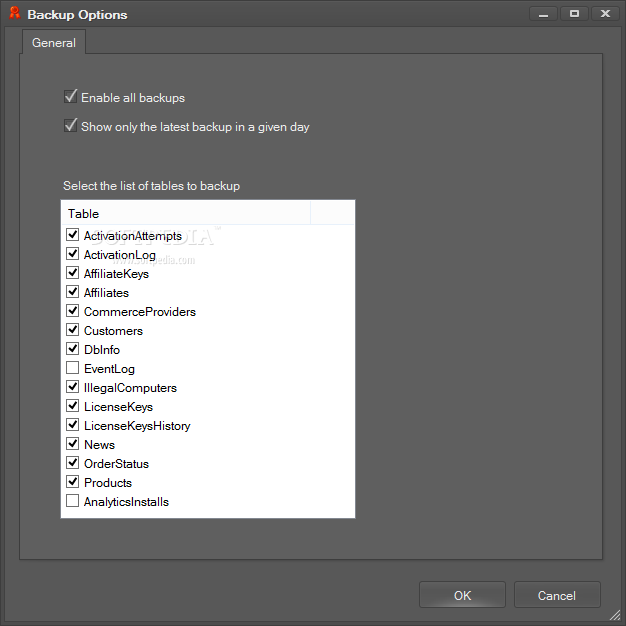This screenshot has height=626, width=626.
Task: Select the CommerceProviders row label
Action: [x=140, y=312]
